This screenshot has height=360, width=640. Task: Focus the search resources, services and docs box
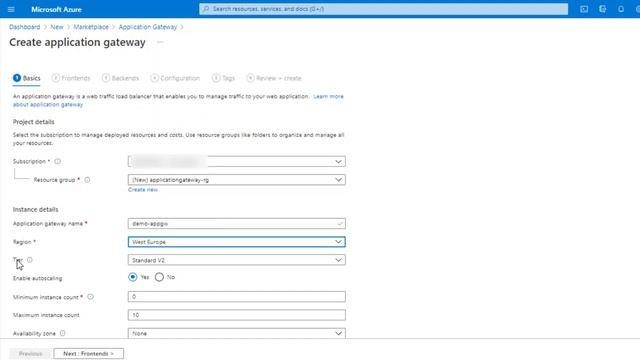tap(383, 9)
